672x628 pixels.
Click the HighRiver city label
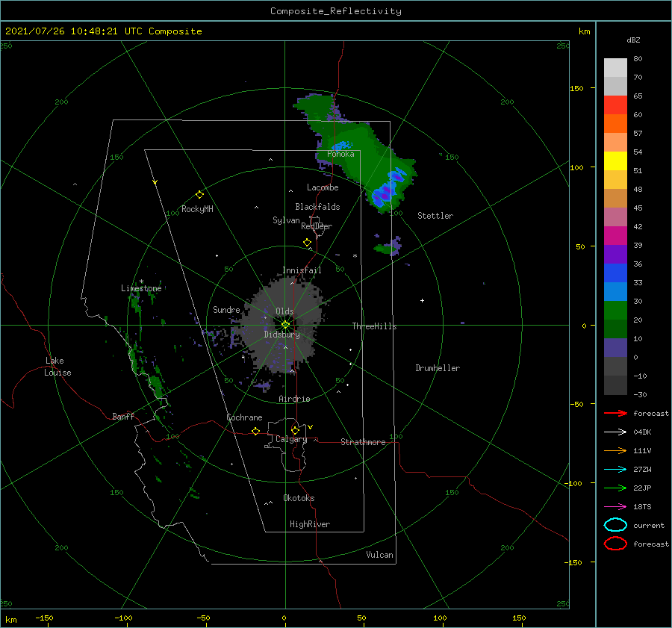pos(310,524)
